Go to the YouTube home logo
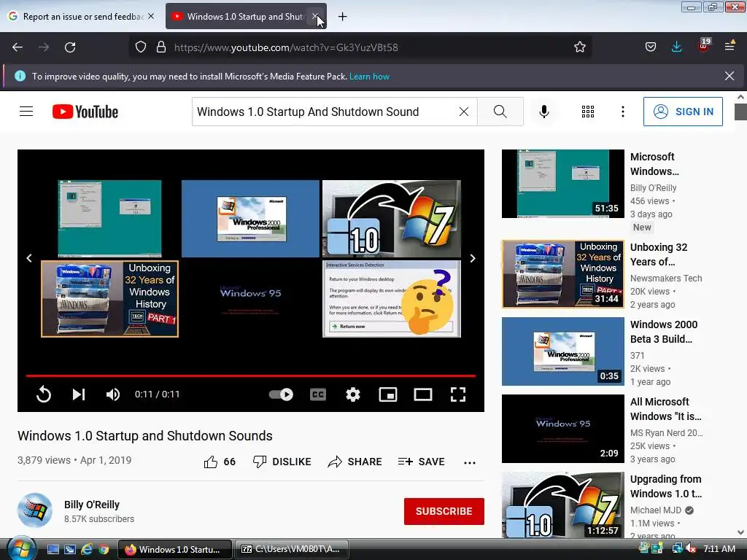 coord(85,112)
